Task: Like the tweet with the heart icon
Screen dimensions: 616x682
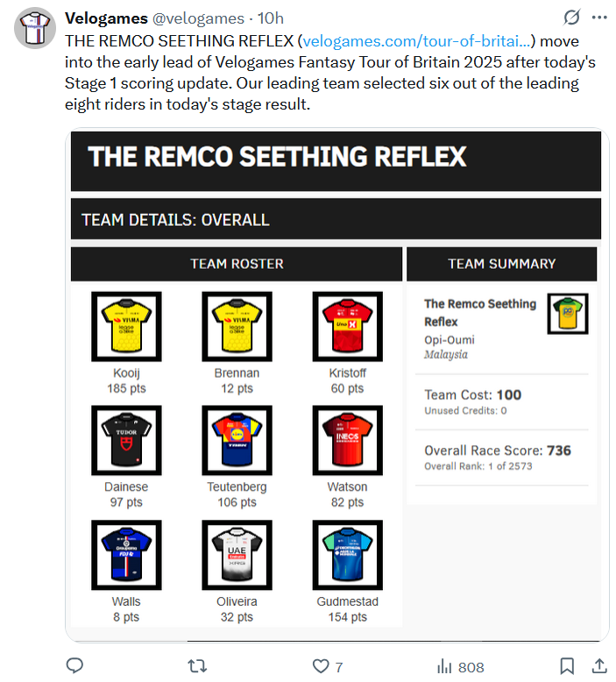Action: point(321,666)
